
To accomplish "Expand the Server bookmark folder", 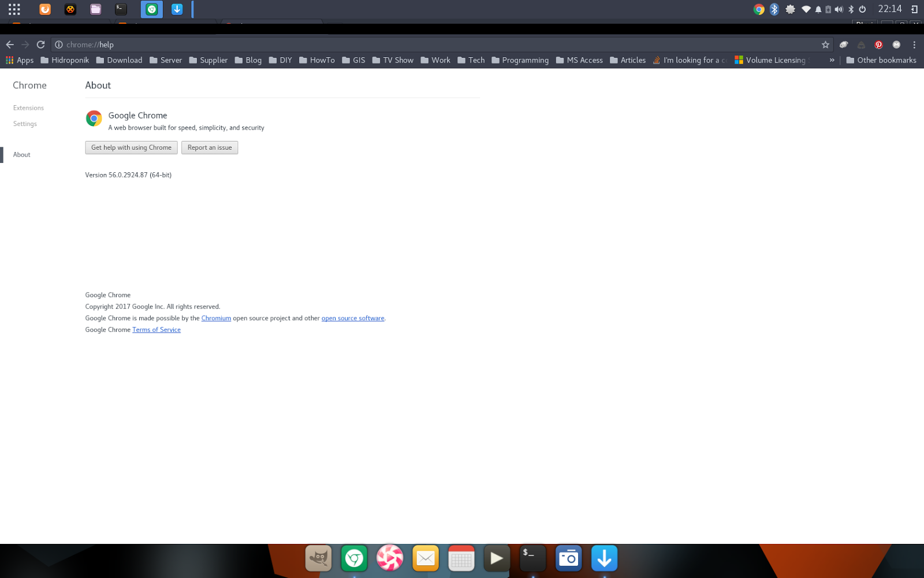I will [x=166, y=60].
